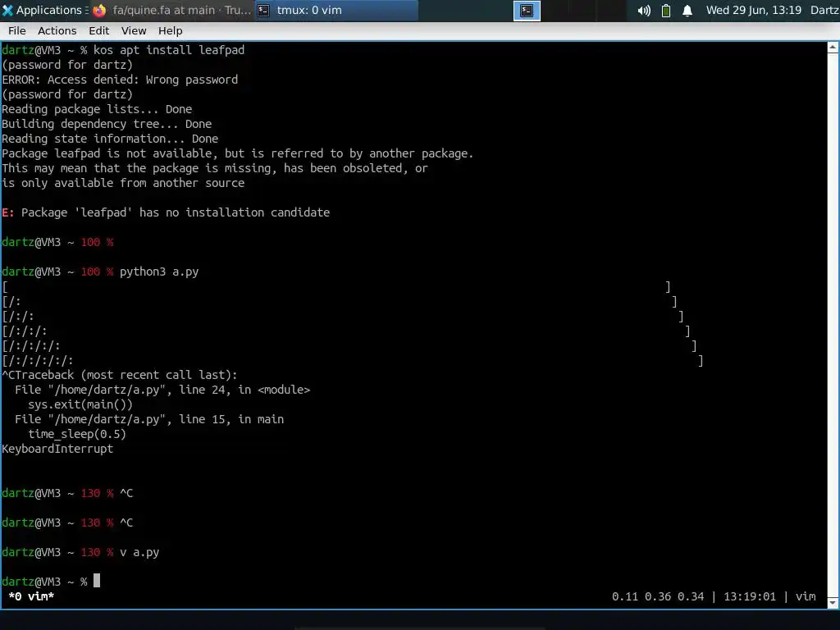Click the Firefox icon in the taskbar
The image size is (840, 630).
pyautogui.click(x=99, y=10)
